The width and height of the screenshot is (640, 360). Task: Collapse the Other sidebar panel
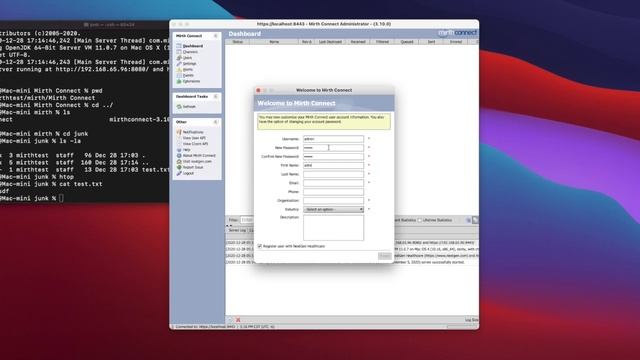click(x=216, y=122)
